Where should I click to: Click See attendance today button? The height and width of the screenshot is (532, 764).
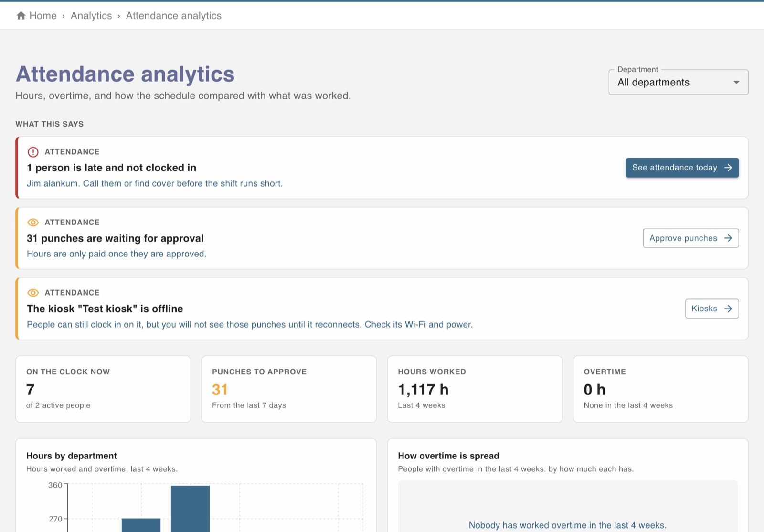click(x=682, y=168)
